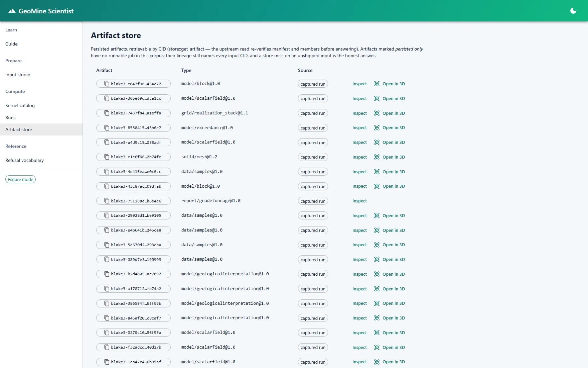Toggle dark mode with the moon icon
Screen dimensions: 588x368
click(573, 11)
